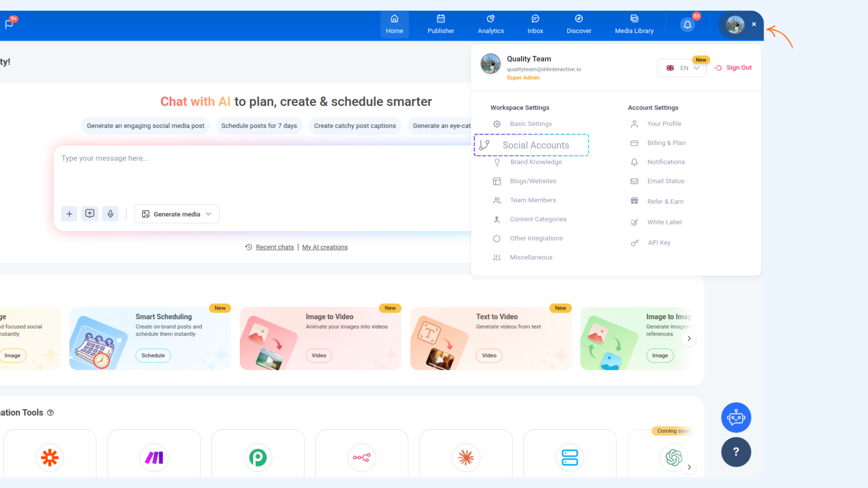Click the new chat icon beside plus
Image resolution: width=868 pixels, height=488 pixels.
click(90, 214)
